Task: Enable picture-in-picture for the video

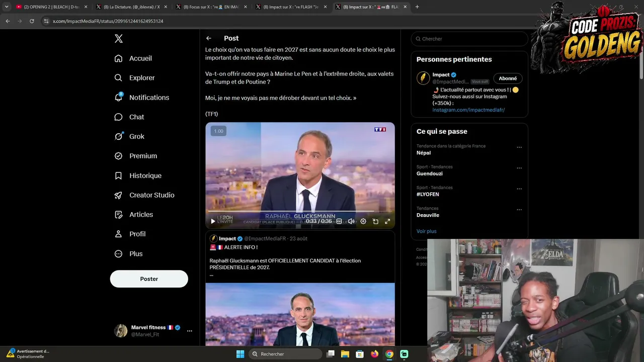Action: 375,221
